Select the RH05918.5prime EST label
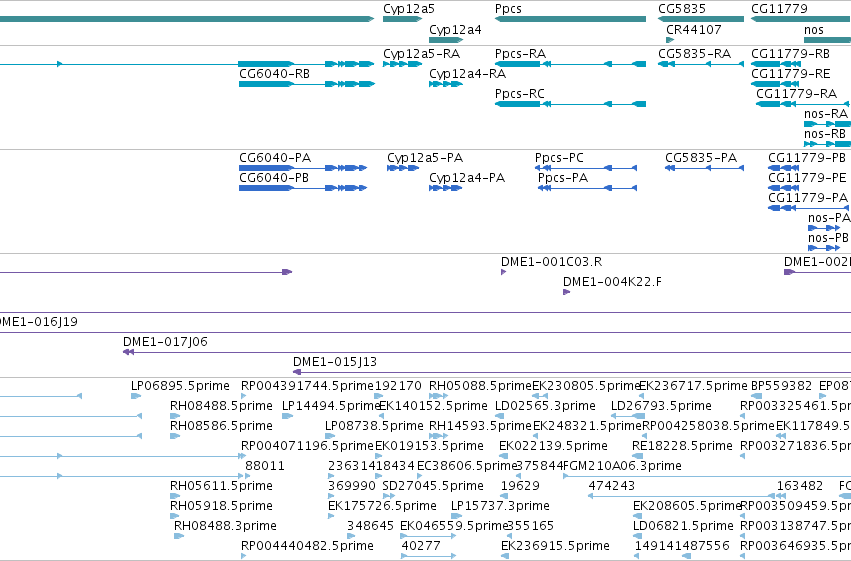 pyautogui.click(x=221, y=506)
